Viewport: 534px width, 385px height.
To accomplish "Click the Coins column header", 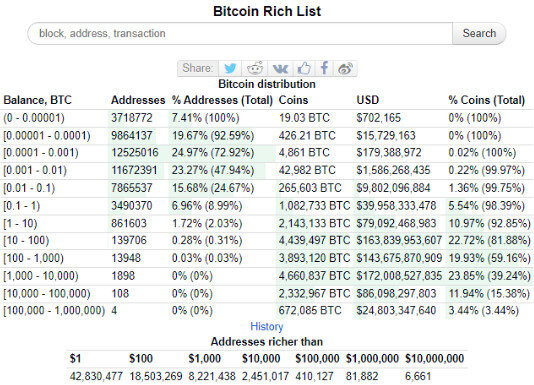I will pos(293,100).
